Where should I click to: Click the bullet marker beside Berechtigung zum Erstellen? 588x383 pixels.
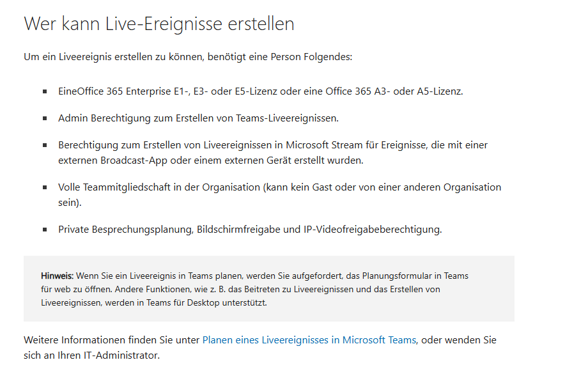pos(45,145)
